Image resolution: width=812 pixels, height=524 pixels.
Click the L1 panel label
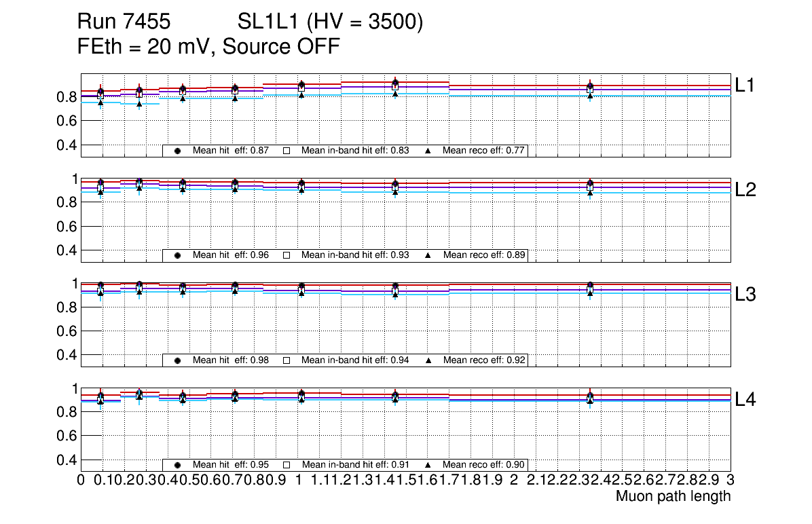[x=745, y=86]
